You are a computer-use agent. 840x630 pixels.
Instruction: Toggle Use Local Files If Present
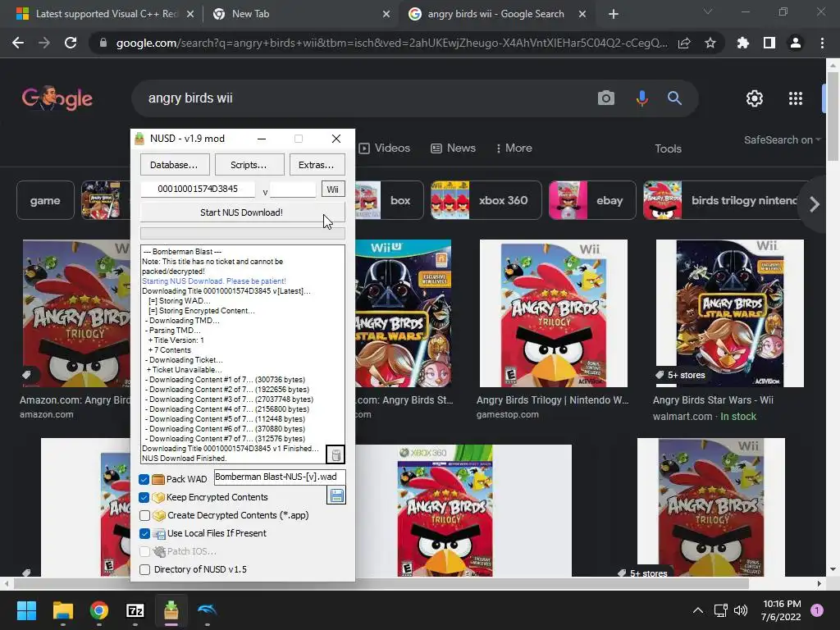click(144, 533)
